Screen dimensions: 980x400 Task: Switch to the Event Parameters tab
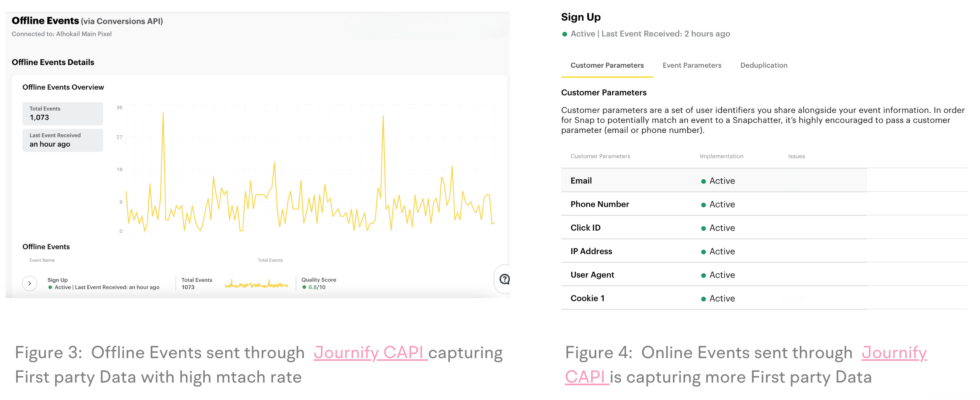[692, 65]
